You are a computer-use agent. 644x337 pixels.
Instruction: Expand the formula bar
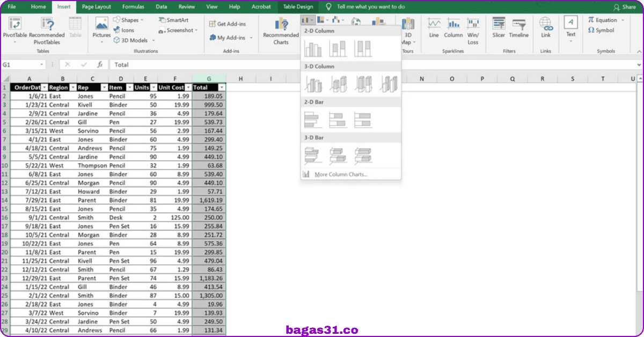tap(639, 64)
